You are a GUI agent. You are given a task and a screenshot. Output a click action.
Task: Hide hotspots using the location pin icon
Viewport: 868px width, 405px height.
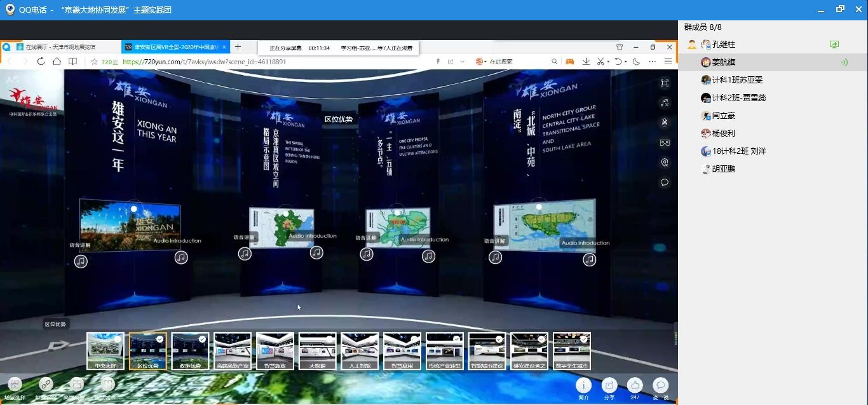click(x=665, y=163)
